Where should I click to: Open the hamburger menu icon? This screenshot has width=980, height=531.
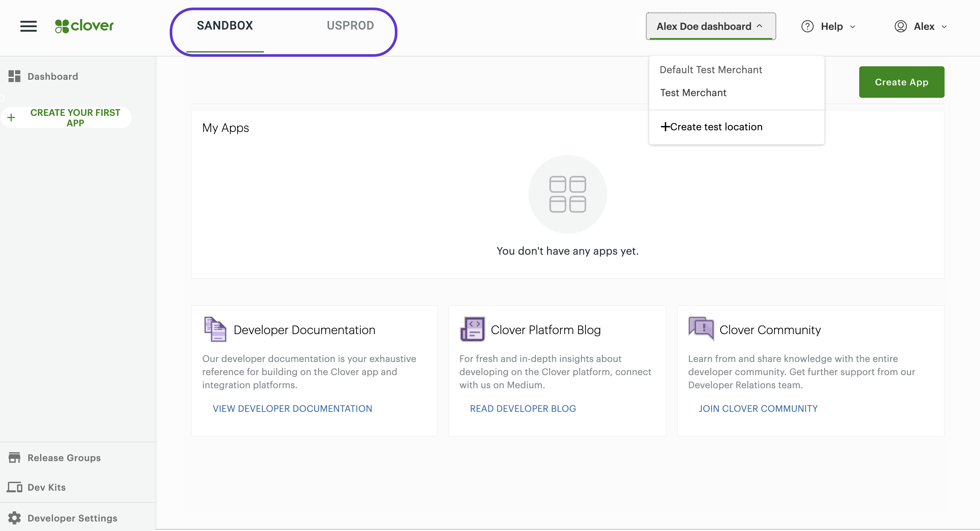(x=29, y=26)
